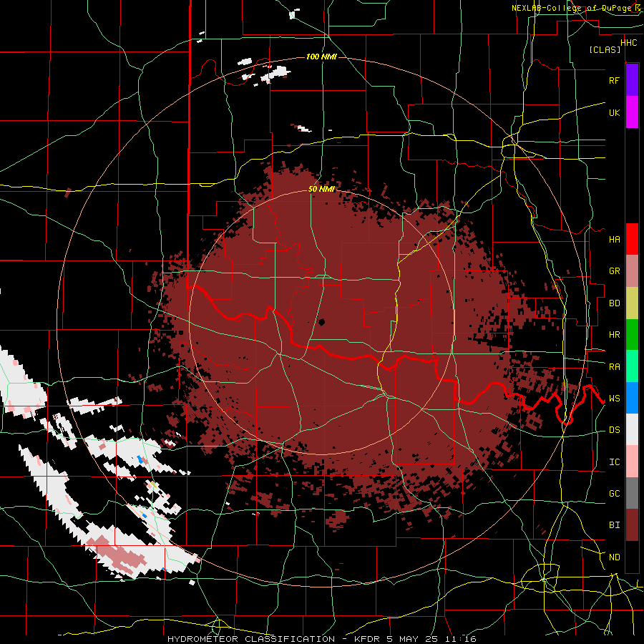Pick the HR green legend swatch
The width and height of the screenshot is (644, 644).
point(632,335)
